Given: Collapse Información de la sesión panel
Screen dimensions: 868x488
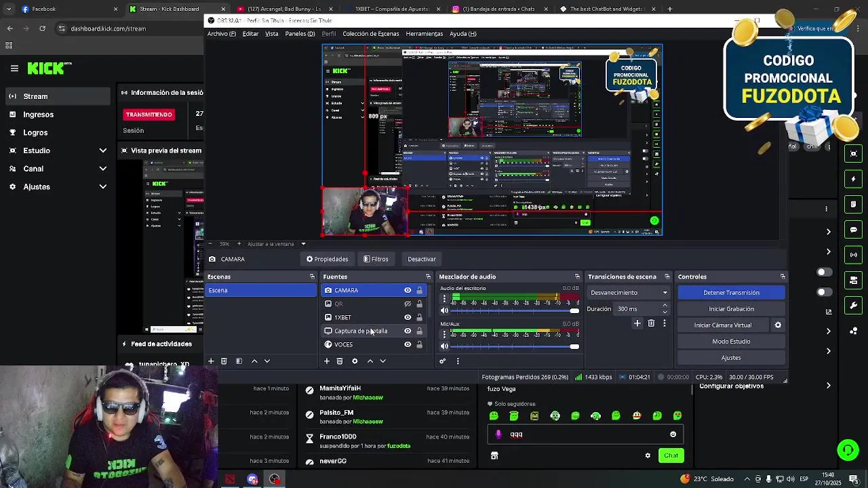Looking at the screenshot, I should (x=124, y=93).
